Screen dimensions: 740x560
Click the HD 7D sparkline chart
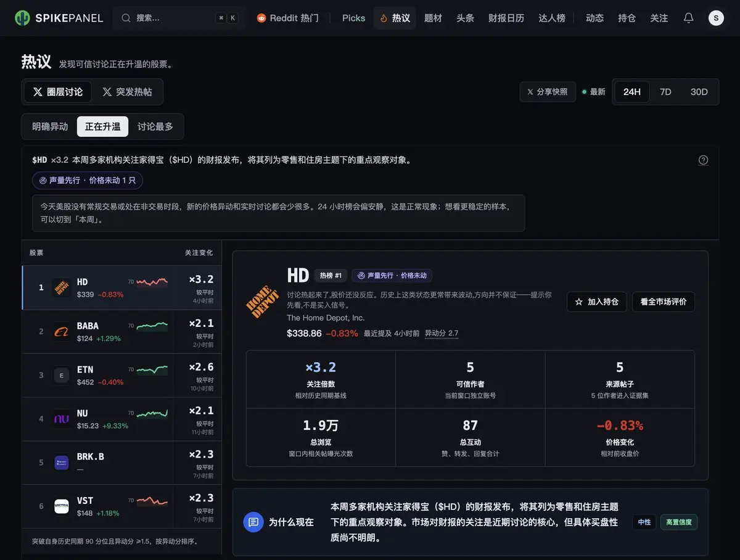pos(152,282)
